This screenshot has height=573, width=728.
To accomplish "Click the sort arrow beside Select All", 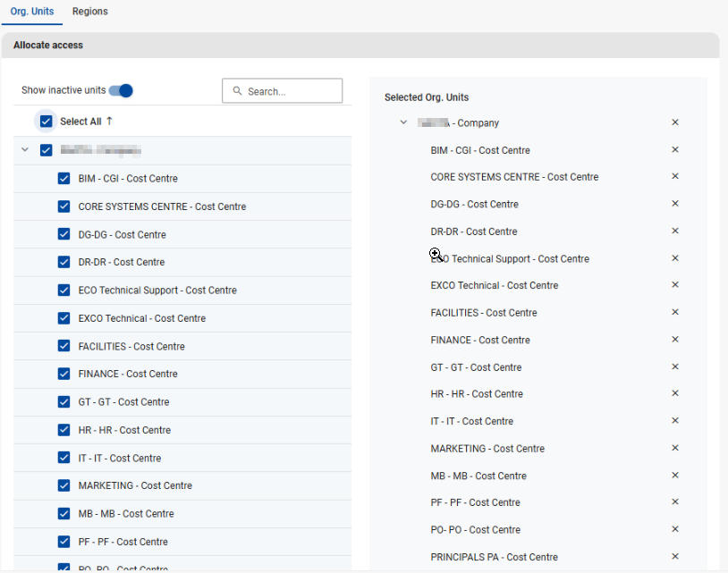I will click(110, 121).
